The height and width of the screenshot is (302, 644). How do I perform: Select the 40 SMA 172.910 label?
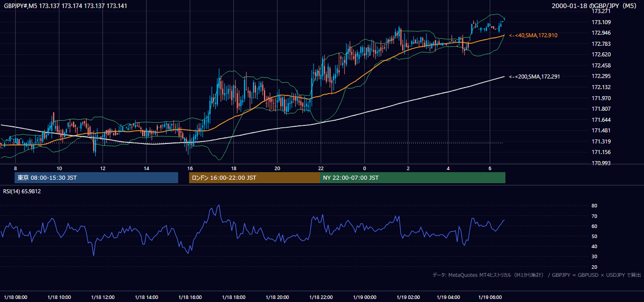(x=533, y=36)
